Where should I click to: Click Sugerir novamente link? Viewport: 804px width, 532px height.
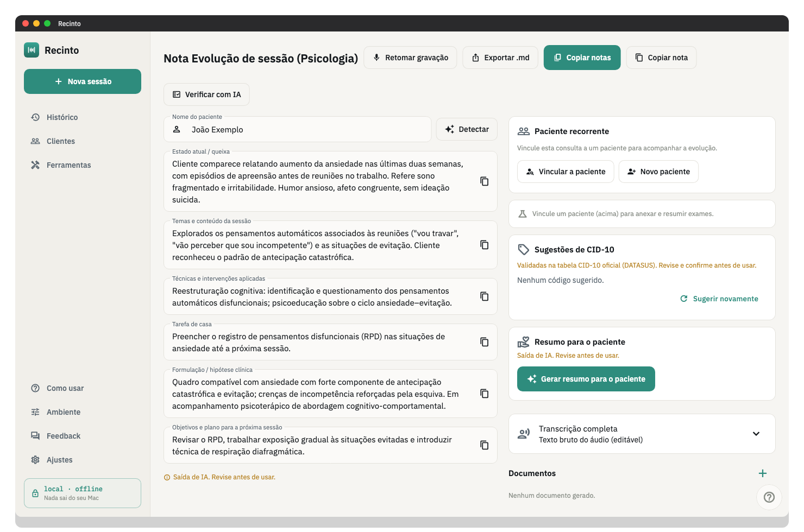[x=719, y=299]
